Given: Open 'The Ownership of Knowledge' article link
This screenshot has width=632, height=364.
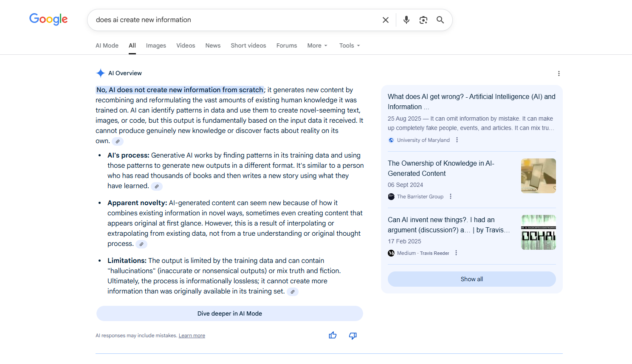Looking at the screenshot, I should pyautogui.click(x=441, y=168).
